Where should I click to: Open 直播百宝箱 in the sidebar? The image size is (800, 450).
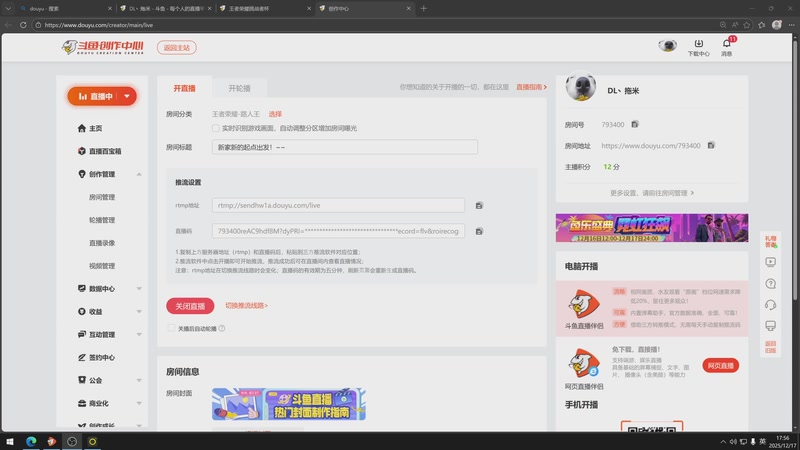coord(99,151)
